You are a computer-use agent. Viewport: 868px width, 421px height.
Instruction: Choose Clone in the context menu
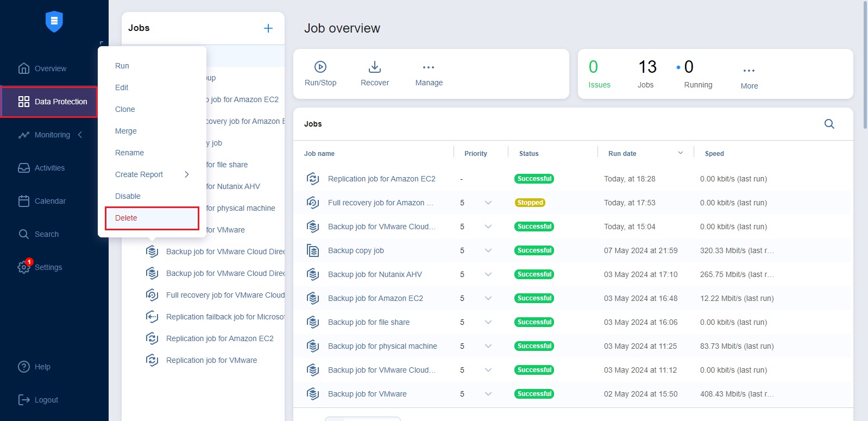click(x=125, y=109)
